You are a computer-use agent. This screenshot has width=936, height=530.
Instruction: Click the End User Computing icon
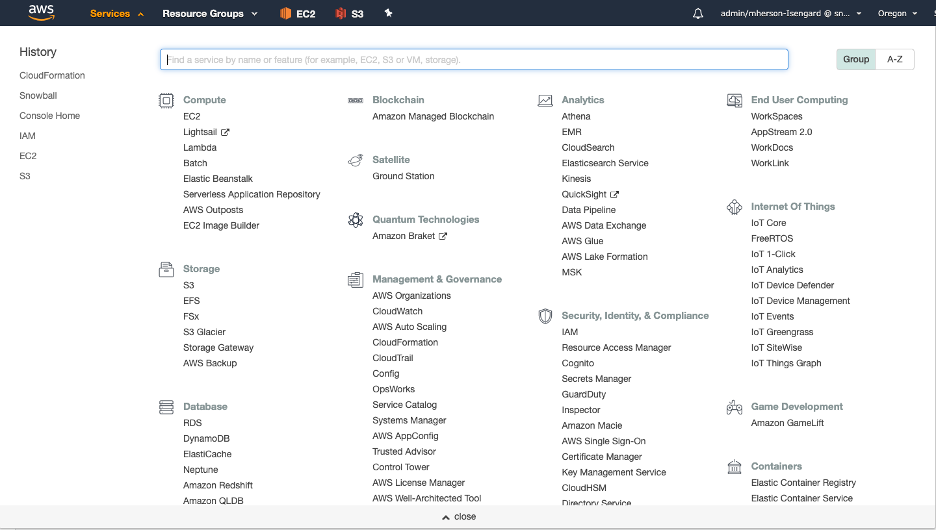(x=734, y=100)
